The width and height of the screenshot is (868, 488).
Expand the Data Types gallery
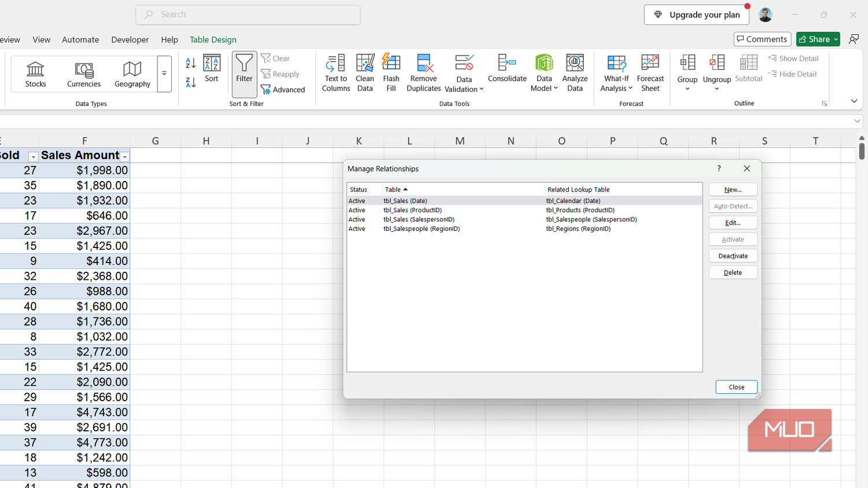(x=164, y=73)
